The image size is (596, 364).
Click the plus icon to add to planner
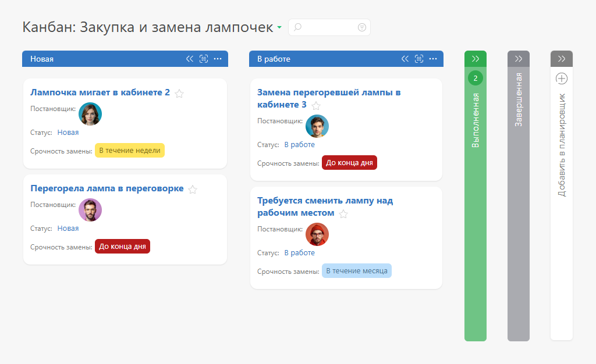coord(562,78)
